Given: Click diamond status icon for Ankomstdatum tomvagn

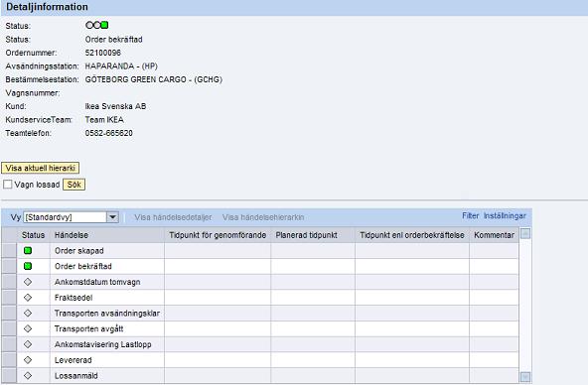Looking at the screenshot, I should point(28,282).
